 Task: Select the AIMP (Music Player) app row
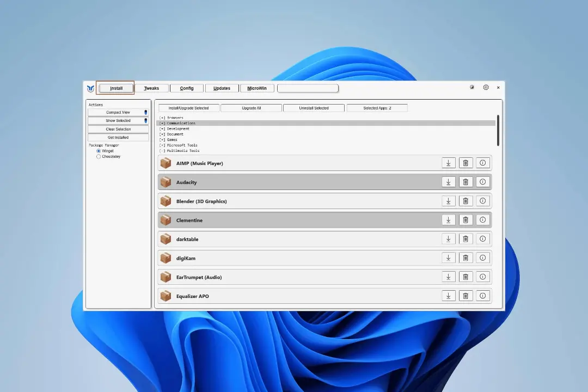tap(324, 163)
